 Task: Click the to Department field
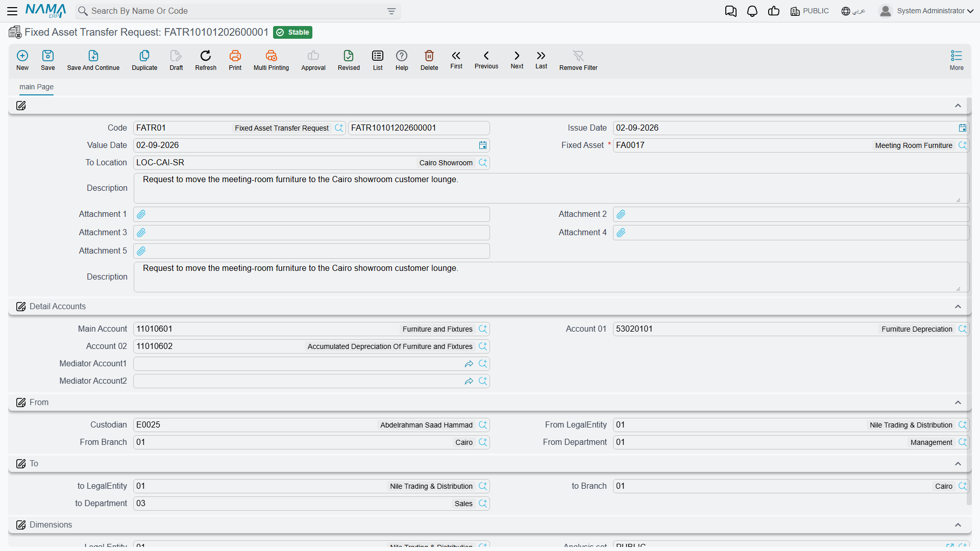[x=311, y=504]
